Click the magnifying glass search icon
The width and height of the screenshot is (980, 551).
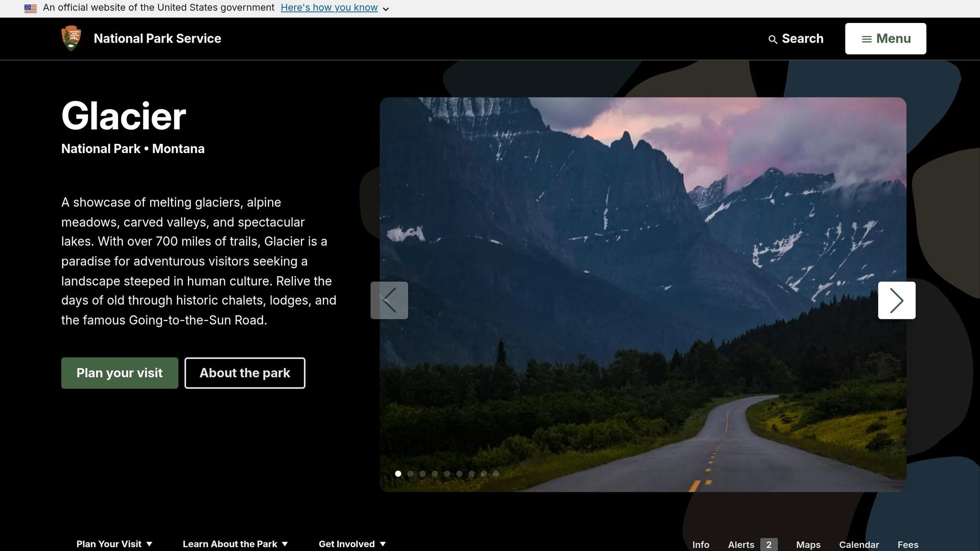pos(772,39)
